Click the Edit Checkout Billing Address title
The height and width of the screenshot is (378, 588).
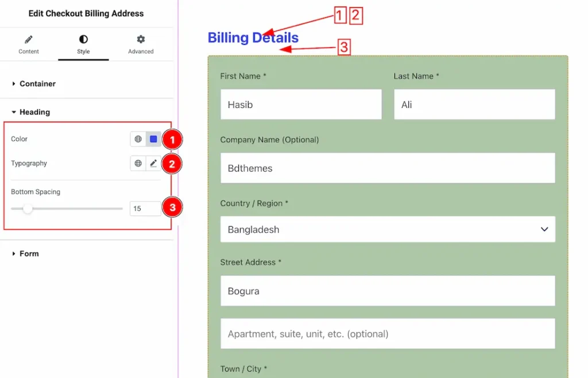[86, 13]
